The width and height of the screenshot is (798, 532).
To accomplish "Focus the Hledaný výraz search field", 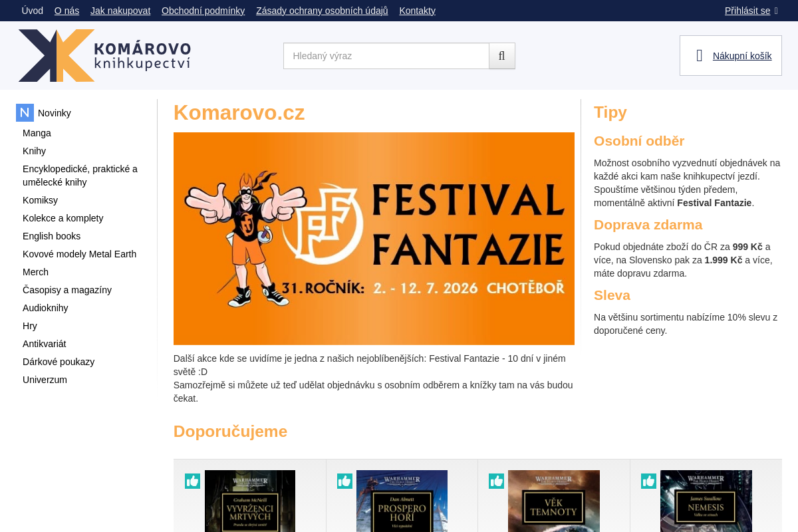I will [x=386, y=56].
